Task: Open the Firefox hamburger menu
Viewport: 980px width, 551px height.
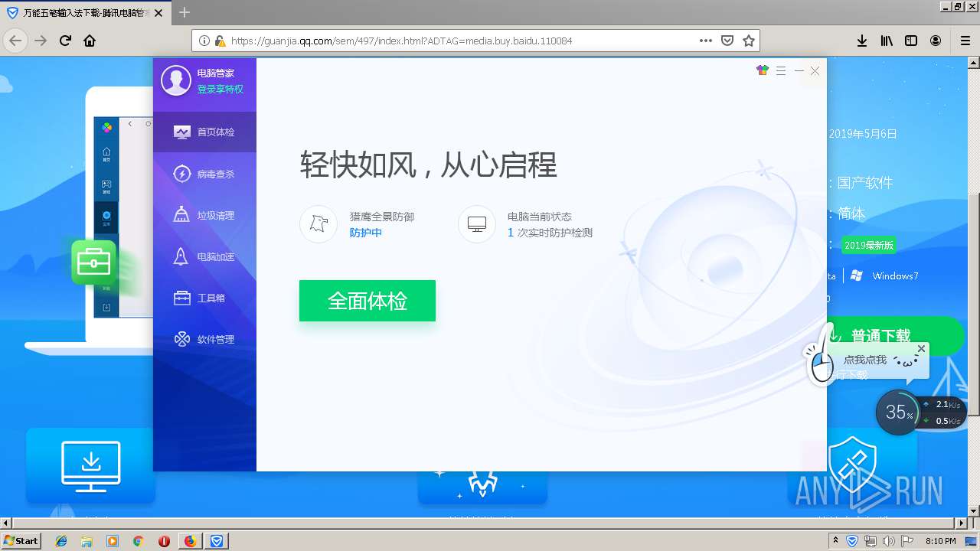Action: click(x=965, y=41)
